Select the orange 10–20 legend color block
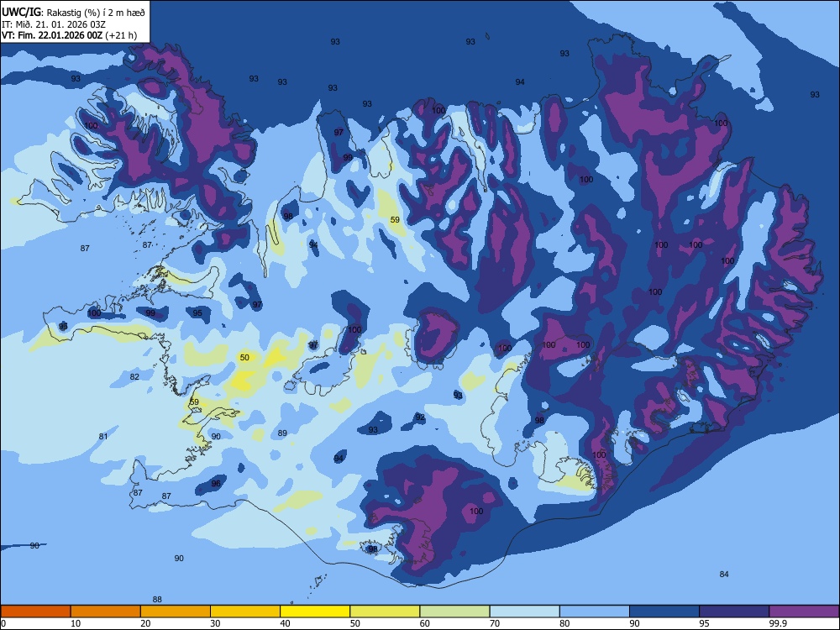Screen dimensions: 840x630 (x=106, y=612)
